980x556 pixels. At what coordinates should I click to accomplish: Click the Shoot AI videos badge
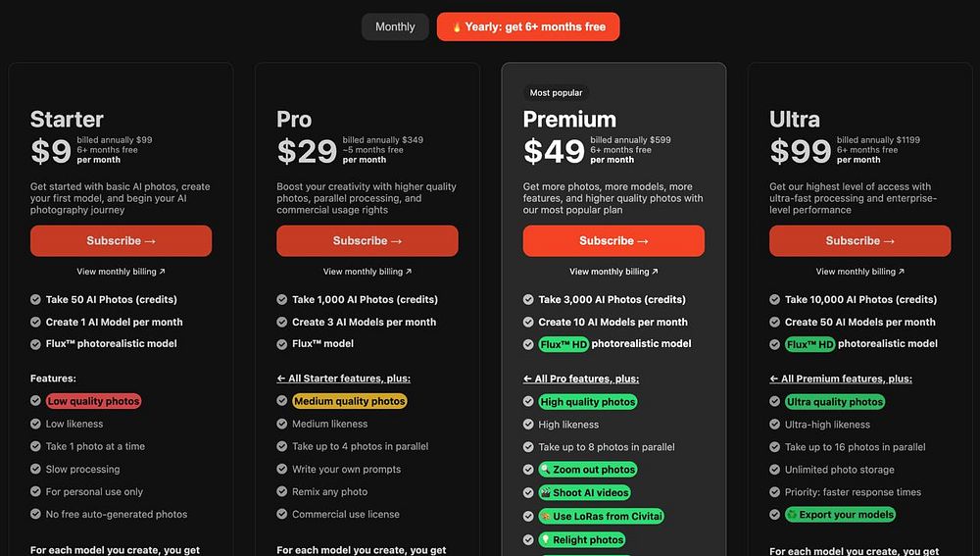584,493
